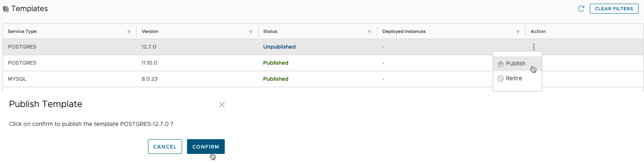Confirm publishing the template
The height and width of the screenshot is (163, 644).
click(206, 147)
